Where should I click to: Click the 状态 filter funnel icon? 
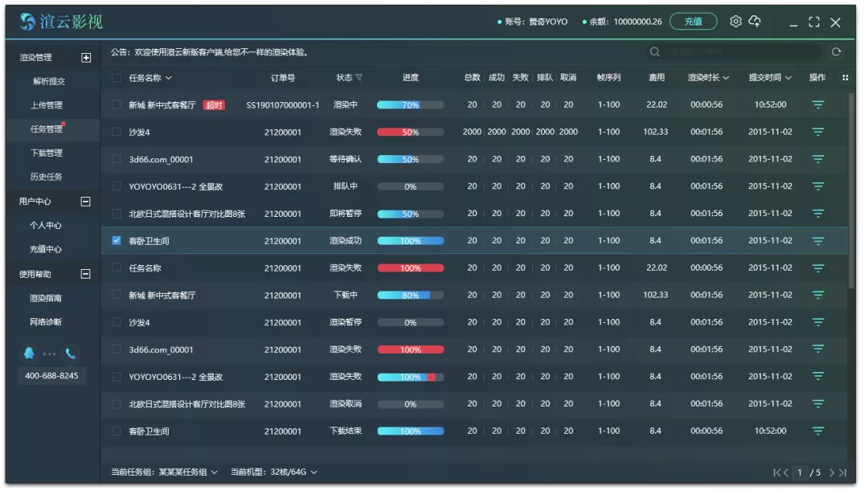click(359, 78)
